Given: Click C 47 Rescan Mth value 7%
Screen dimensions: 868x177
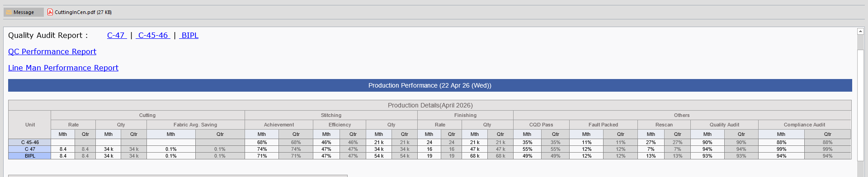Looking at the screenshot, I should click(651, 149).
